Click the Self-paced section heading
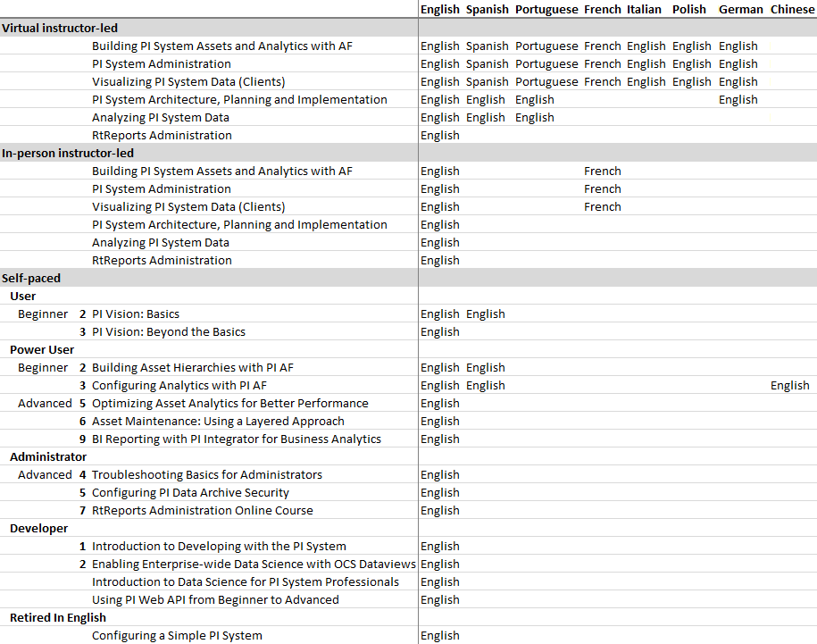Screen dimensions: 817x644 (x=31, y=278)
